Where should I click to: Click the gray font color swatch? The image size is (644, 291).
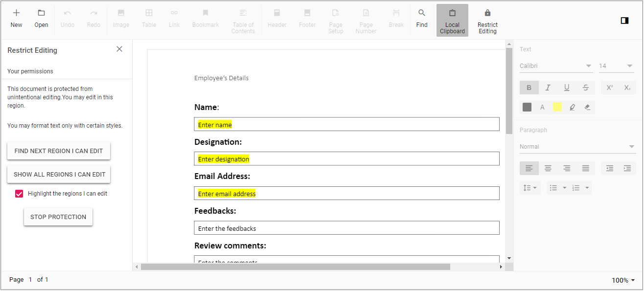coord(527,107)
